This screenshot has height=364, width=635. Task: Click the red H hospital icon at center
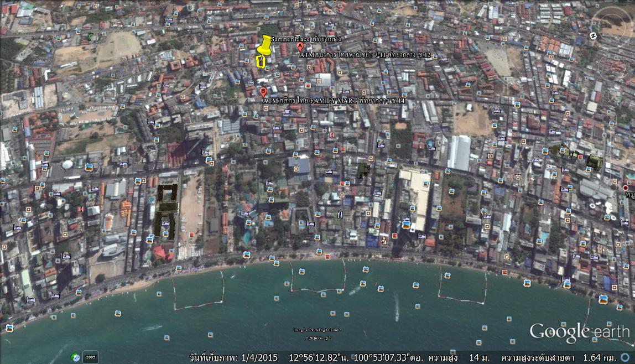(332, 135)
